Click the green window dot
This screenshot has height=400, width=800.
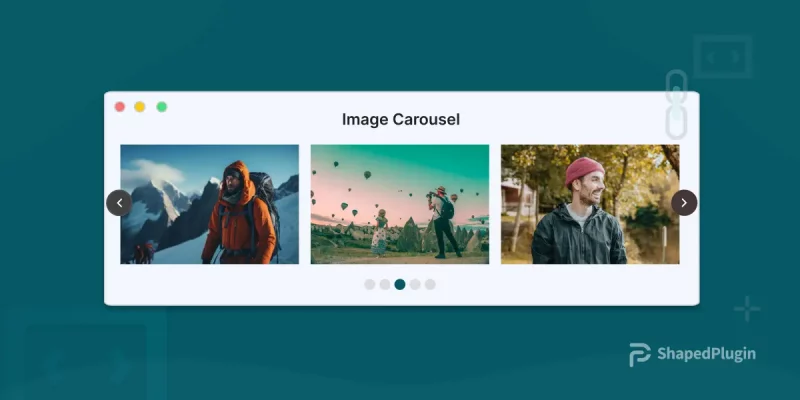click(162, 107)
